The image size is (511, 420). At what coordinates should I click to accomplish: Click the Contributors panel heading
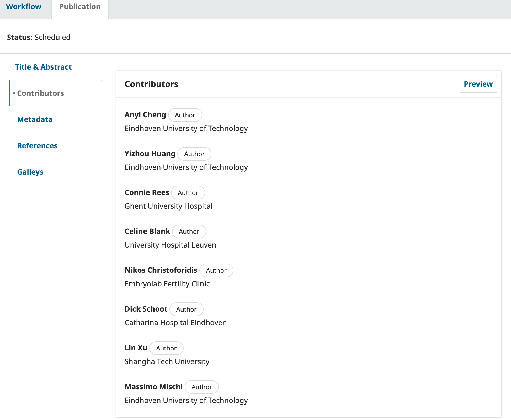151,84
